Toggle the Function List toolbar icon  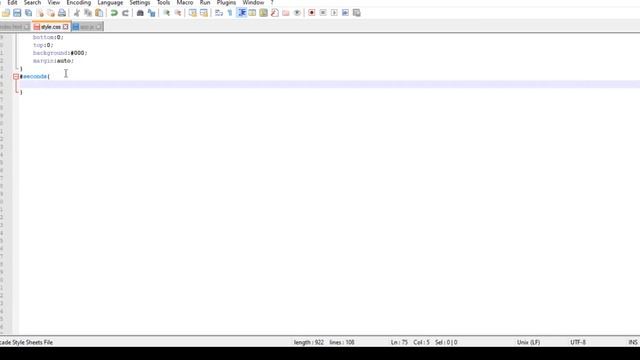click(x=275, y=13)
